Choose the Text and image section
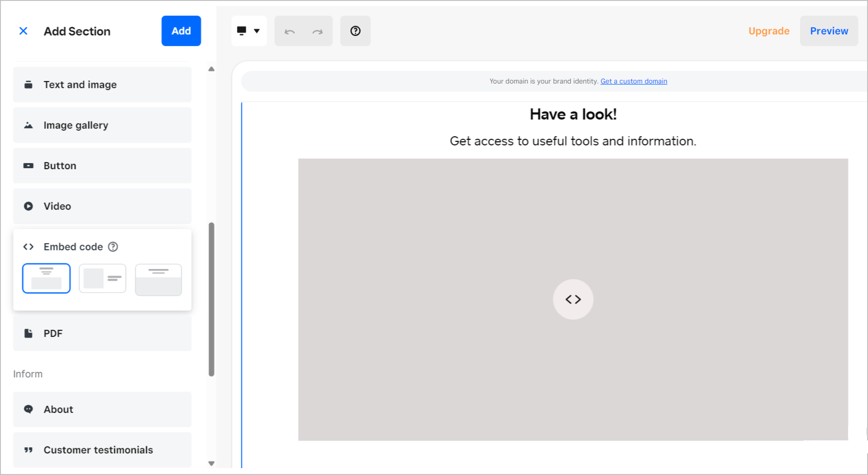Viewport: 868px width, 475px height. (x=102, y=85)
